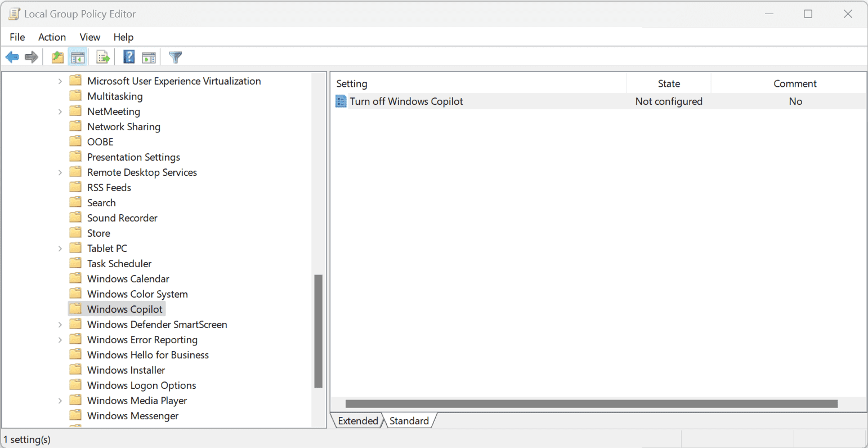Screen dimensions: 868x448
Task: Click the console tree vertical scrollbar thumb
Action: click(319, 331)
